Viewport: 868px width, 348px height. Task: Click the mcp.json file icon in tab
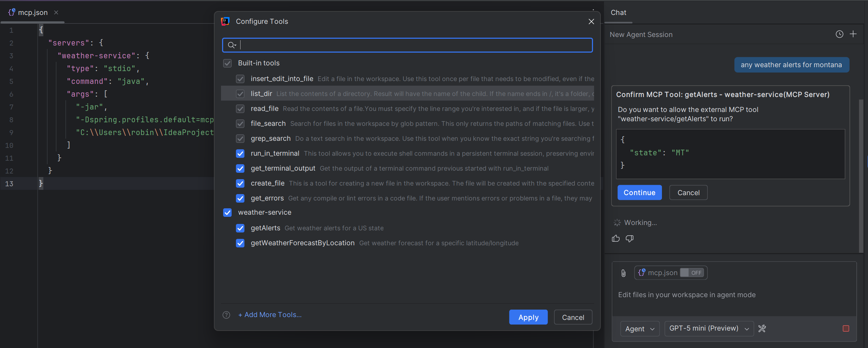[x=12, y=12]
